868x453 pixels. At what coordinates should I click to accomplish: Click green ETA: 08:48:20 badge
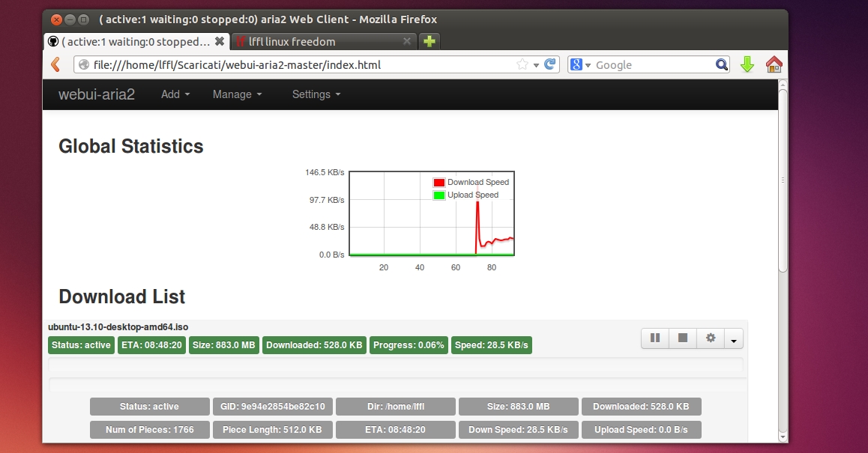coord(151,345)
